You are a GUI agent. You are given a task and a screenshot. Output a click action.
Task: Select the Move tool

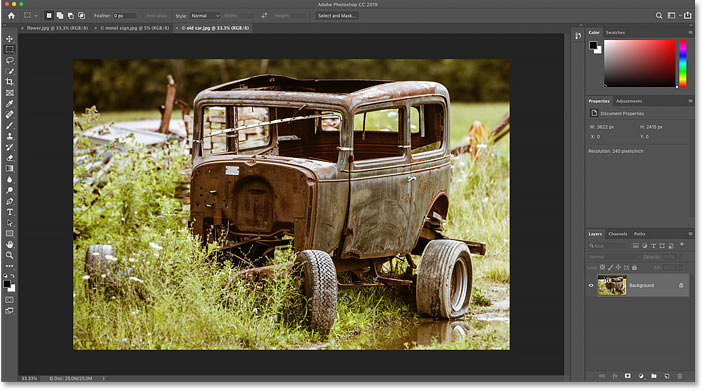point(9,39)
